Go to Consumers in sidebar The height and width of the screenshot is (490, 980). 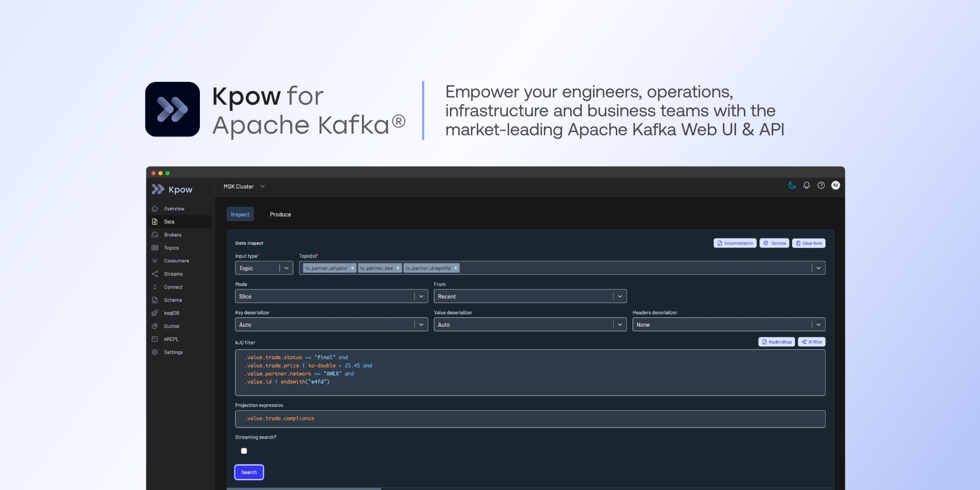click(176, 261)
